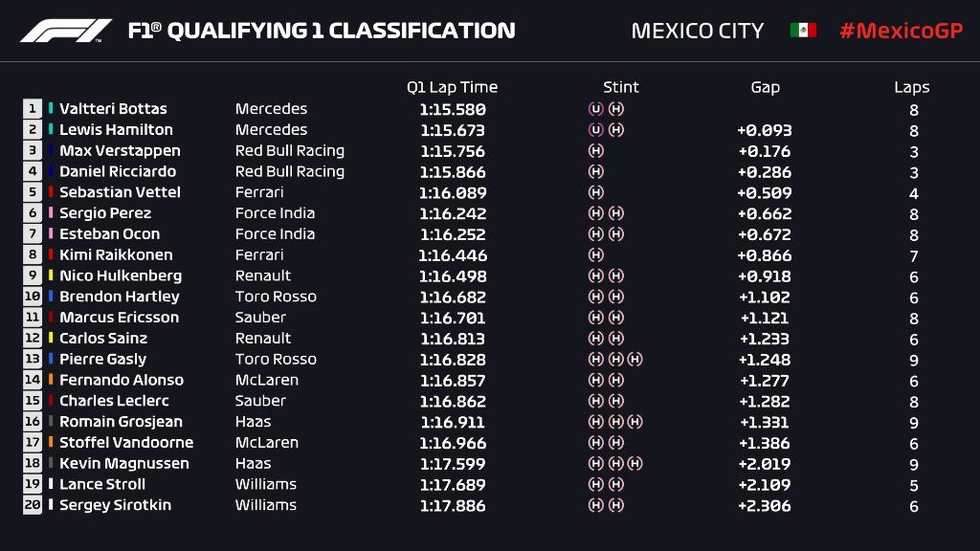The height and width of the screenshot is (551, 980).
Task: Click Hamilton's purple U tyre icon
Action: pyautogui.click(x=595, y=130)
